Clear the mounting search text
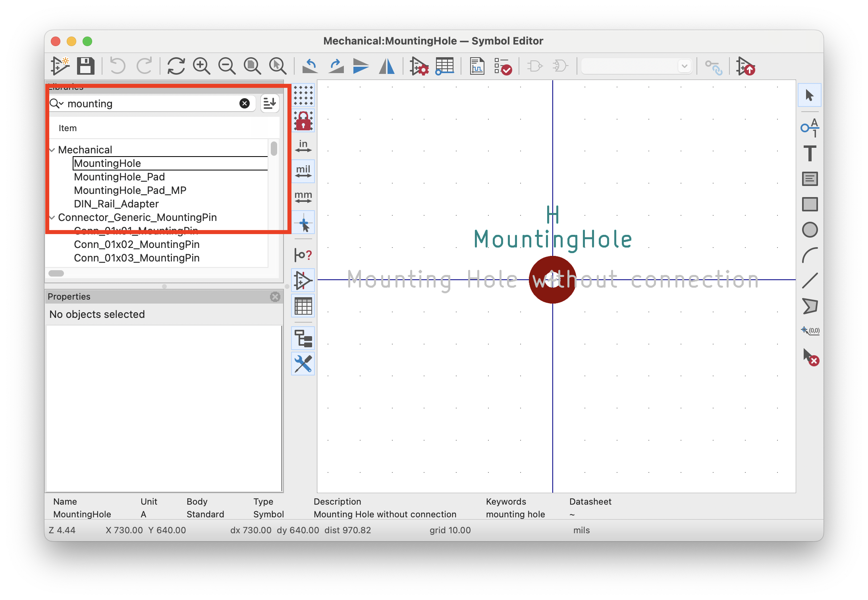The image size is (868, 600). click(245, 103)
